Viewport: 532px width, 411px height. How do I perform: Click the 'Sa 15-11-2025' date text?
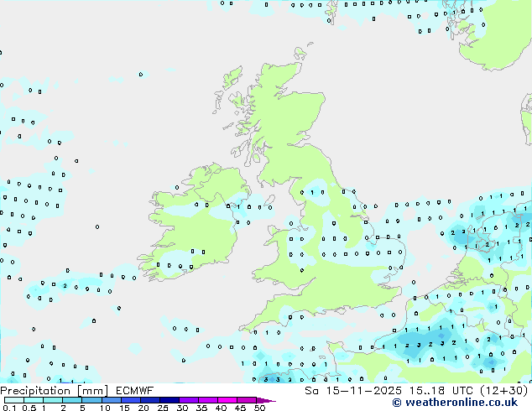pos(353,391)
